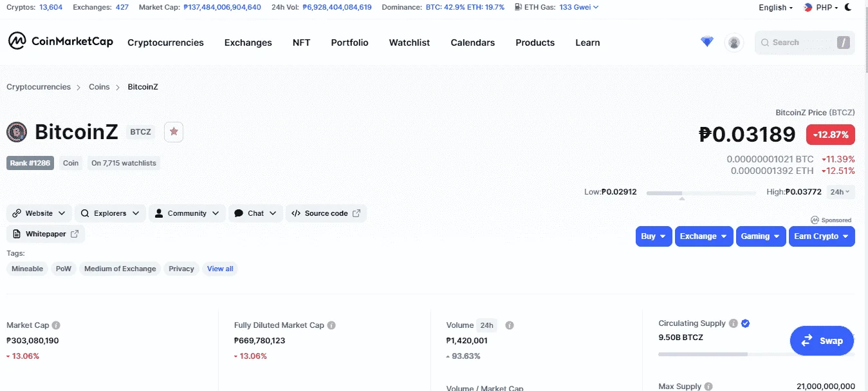Click the BitcoinZ coin logo
Screen dimensions: 868x391
pos(17,132)
